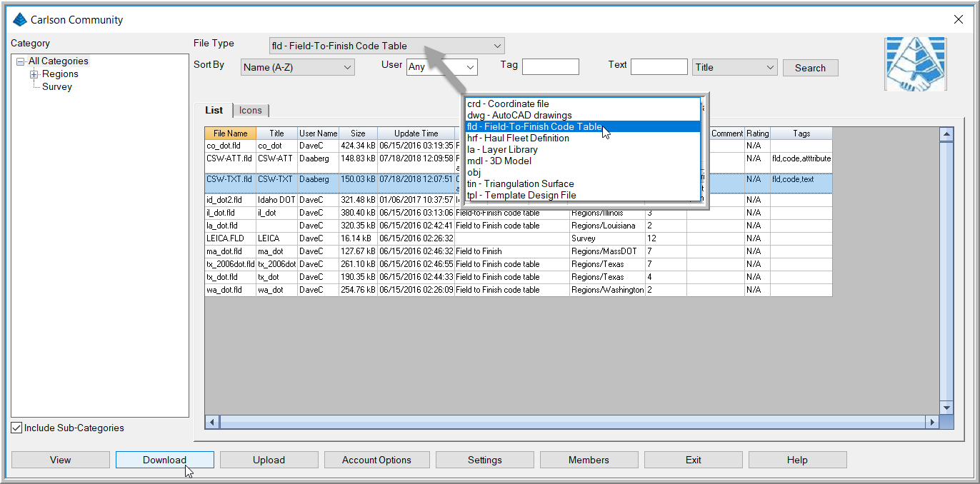Select the la_dot.fld file name cell
The height and width of the screenshot is (484, 980).
[231, 226]
